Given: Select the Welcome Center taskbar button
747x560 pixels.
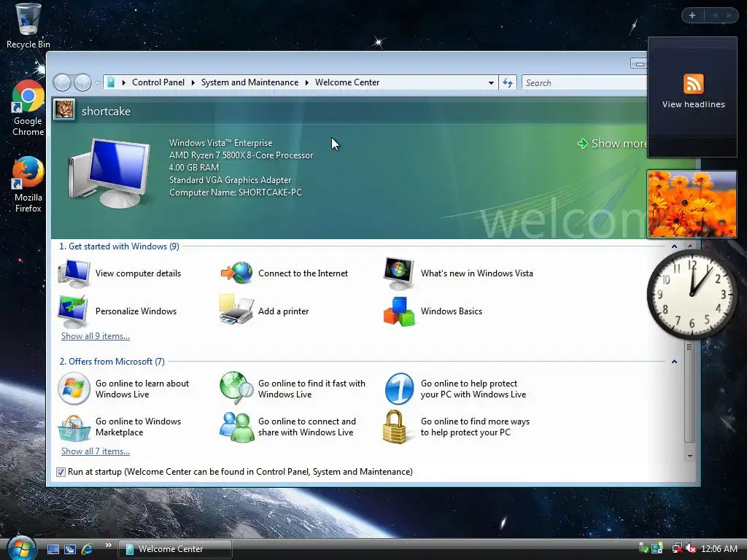Looking at the screenshot, I should click(x=175, y=549).
